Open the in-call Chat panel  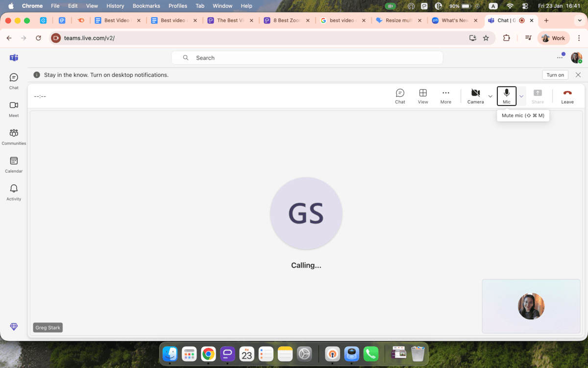(400, 96)
